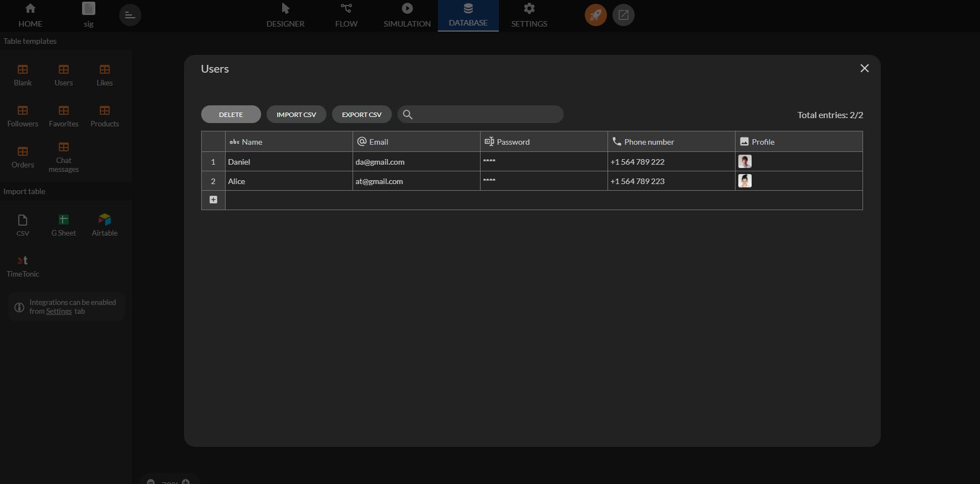Click the da@gmail.com email cell
Screen dimensions: 980x484
click(x=416, y=161)
